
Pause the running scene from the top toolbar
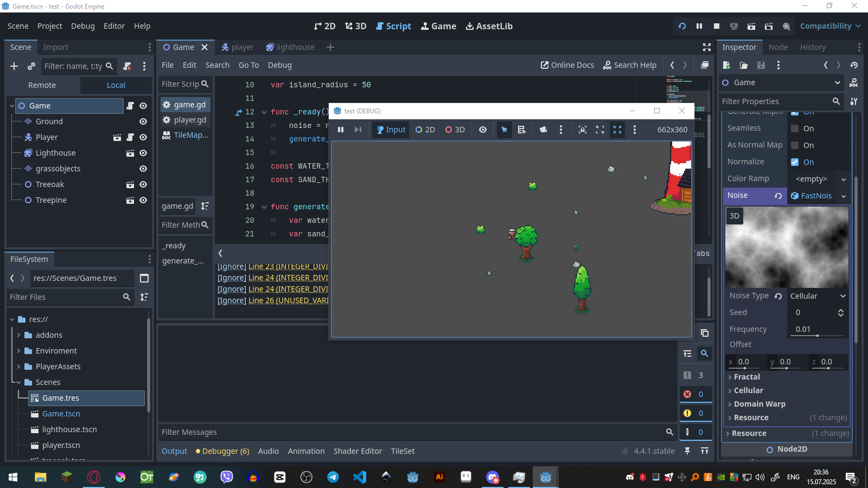pyautogui.click(x=700, y=25)
